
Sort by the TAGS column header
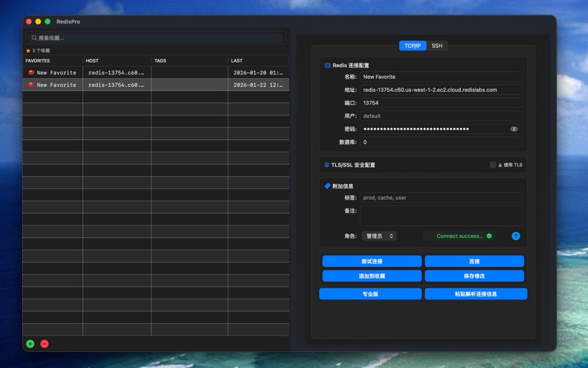[x=190, y=60]
